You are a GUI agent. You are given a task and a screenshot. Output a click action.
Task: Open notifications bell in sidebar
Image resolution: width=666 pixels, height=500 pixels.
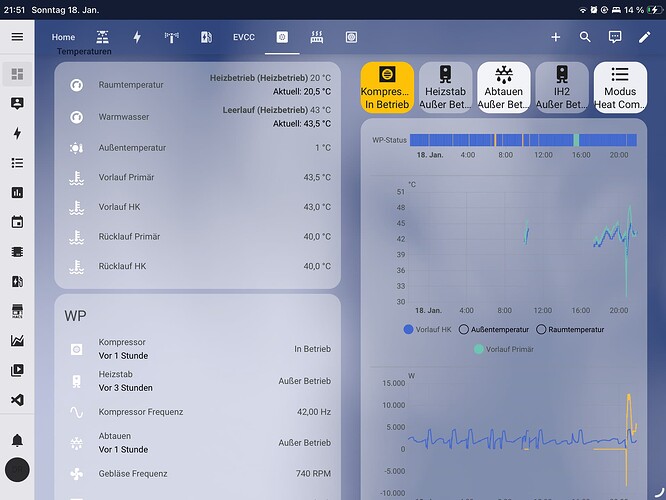tap(17, 440)
